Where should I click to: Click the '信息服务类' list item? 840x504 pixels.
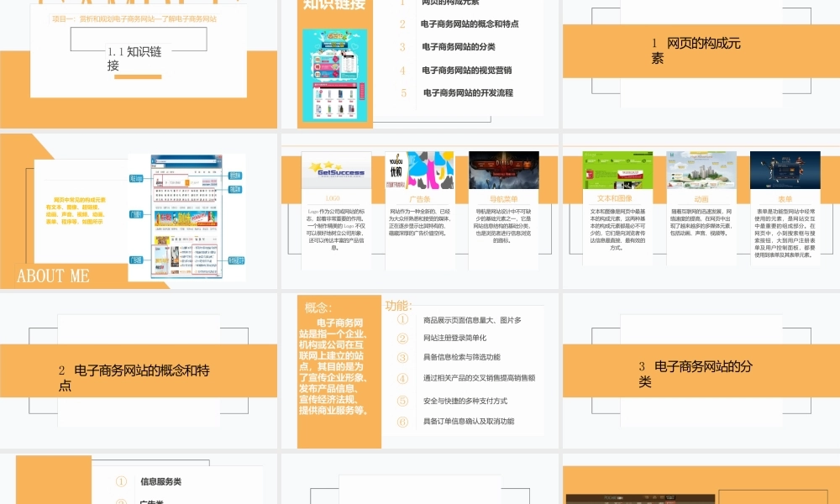point(160,481)
